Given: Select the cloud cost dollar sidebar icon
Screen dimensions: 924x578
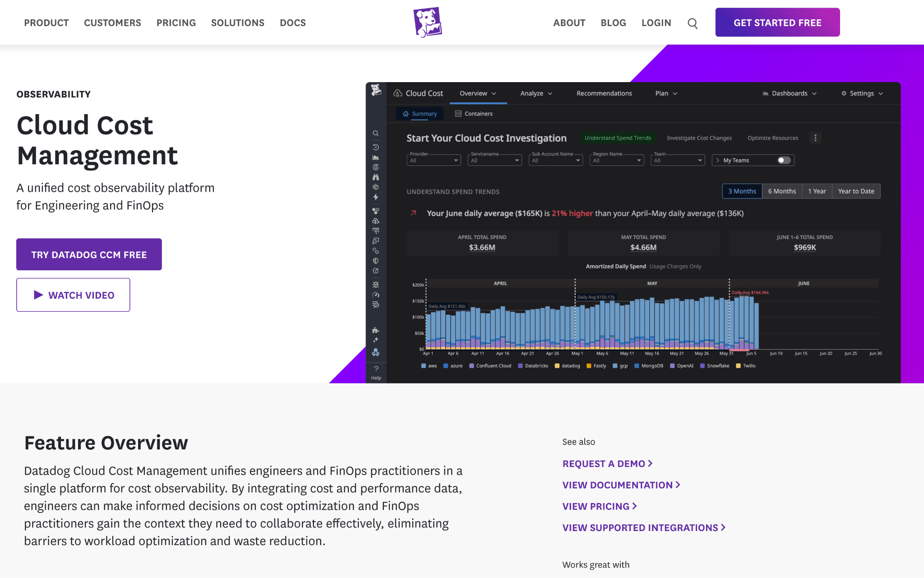Looking at the screenshot, I should [375, 221].
